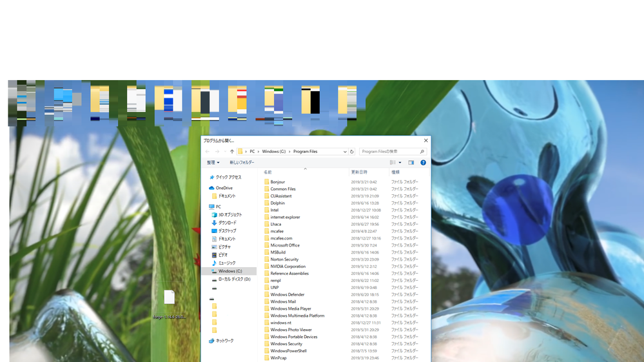Select the Intel folder

275,210
